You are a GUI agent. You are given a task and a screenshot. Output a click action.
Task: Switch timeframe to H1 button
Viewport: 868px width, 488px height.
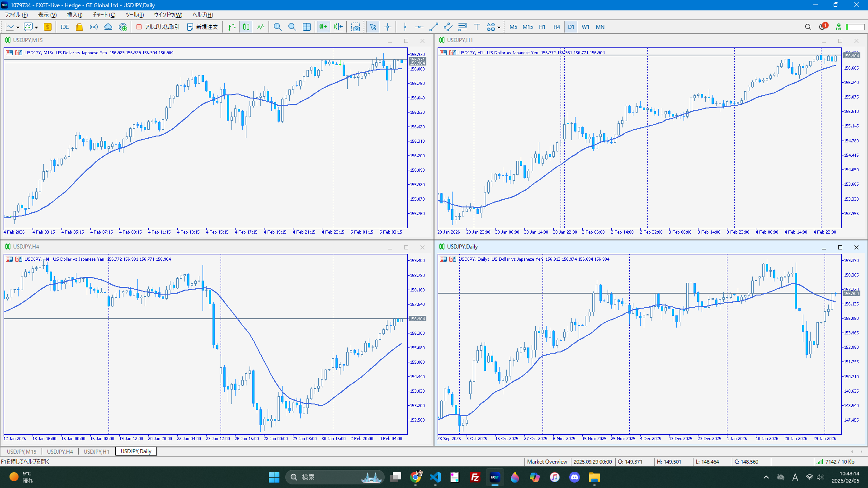point(542,27)
